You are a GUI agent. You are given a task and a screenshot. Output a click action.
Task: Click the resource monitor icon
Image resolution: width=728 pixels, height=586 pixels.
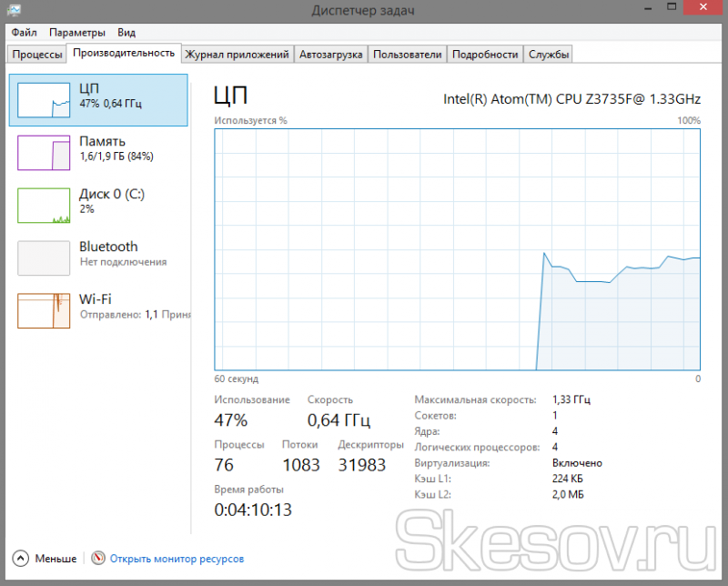[x=98, y=559]
